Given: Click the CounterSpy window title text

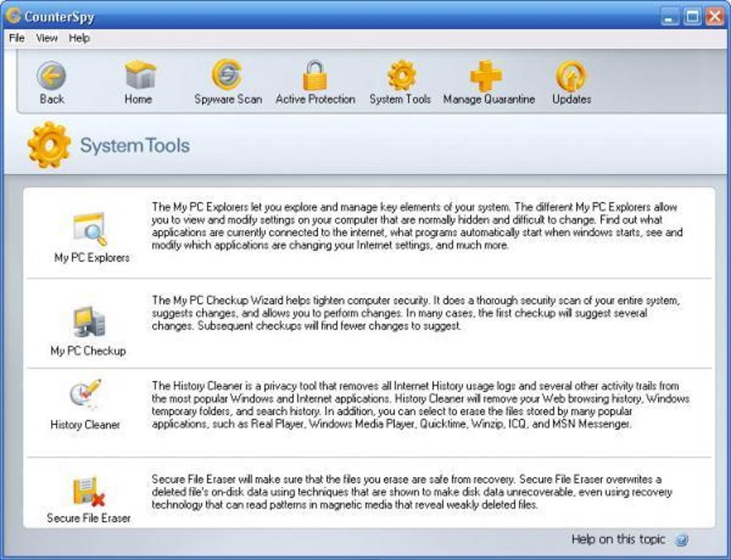Looking at the screenshot, I should coord(59,17).
